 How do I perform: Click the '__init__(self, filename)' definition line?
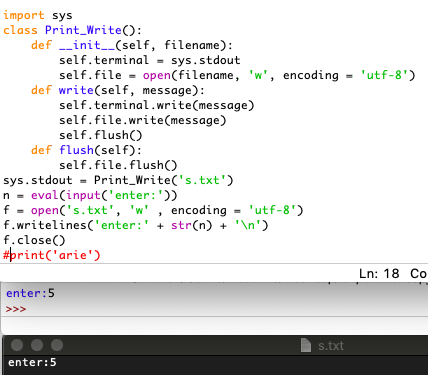(x=132, y=45)
